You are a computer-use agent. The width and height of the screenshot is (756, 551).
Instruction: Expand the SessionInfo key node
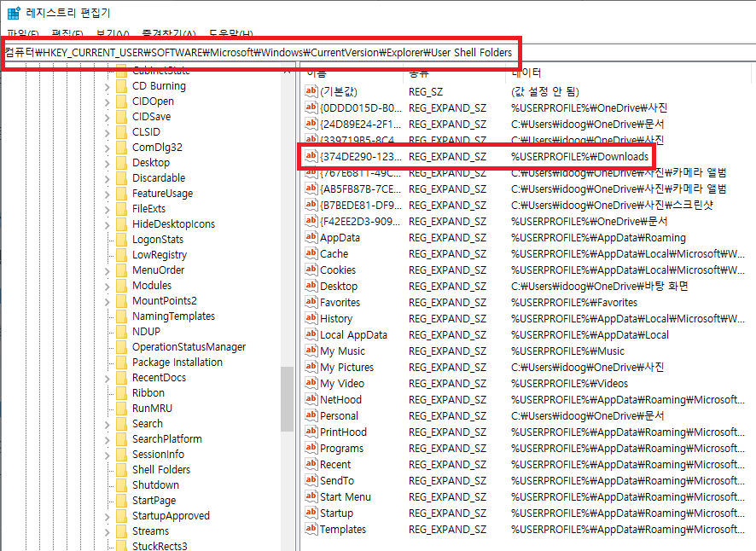tap(107, 455)
